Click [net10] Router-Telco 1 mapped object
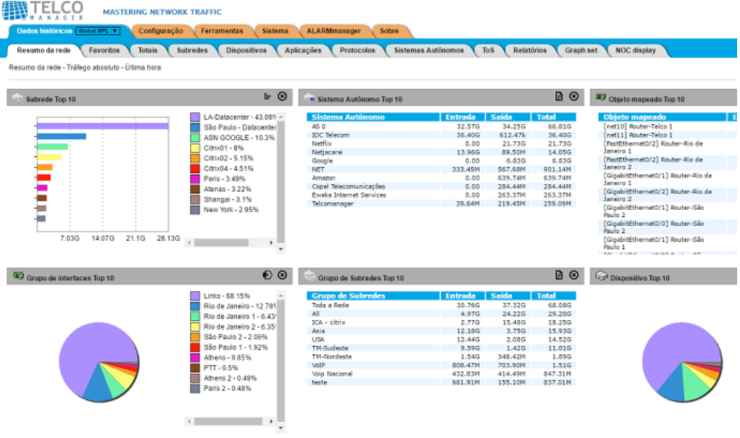Screen dimensions: 740x438 [x=638, y=126]
